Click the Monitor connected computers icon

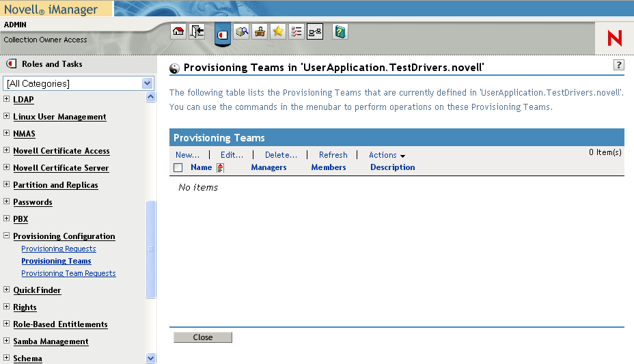(315, 31)
